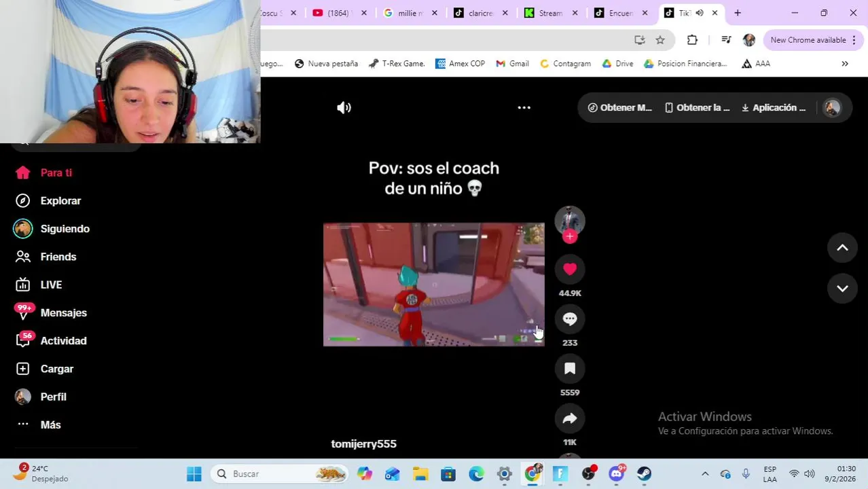Viewport: 868px width, 489px height.
Task: Open Actividad notifications
Action: click(51, 340)
